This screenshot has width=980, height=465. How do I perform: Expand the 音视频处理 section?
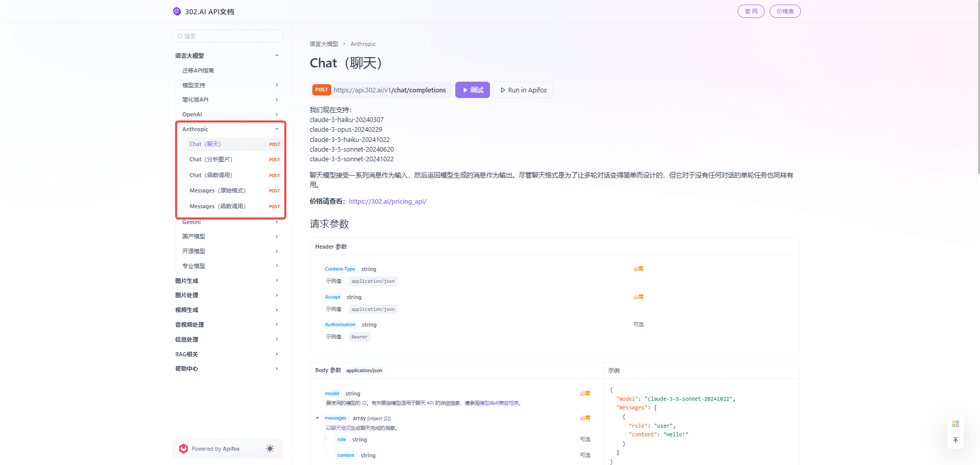coord(277,325)
